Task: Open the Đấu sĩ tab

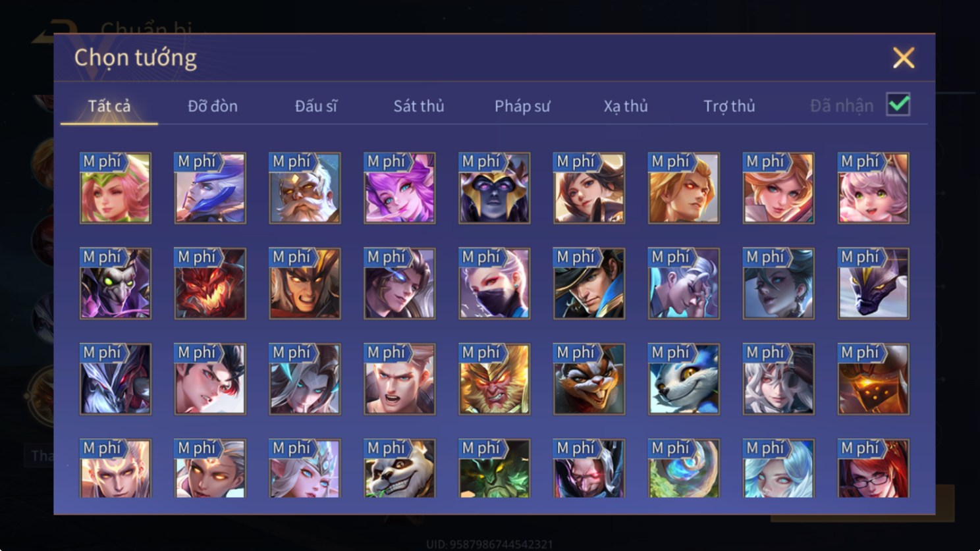Action: 316,106
